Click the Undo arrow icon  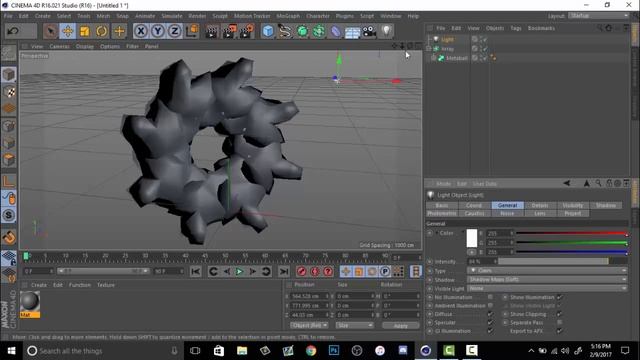(x=13, y=31)
